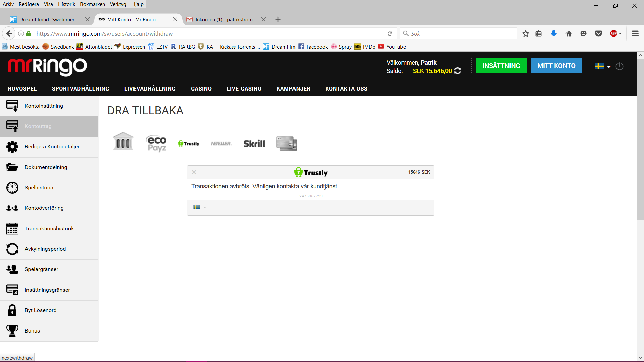Choose ecoPayz withdrawal method
Image resolution: width=644 pixels, height=362 pixels.
pos(157,143)
